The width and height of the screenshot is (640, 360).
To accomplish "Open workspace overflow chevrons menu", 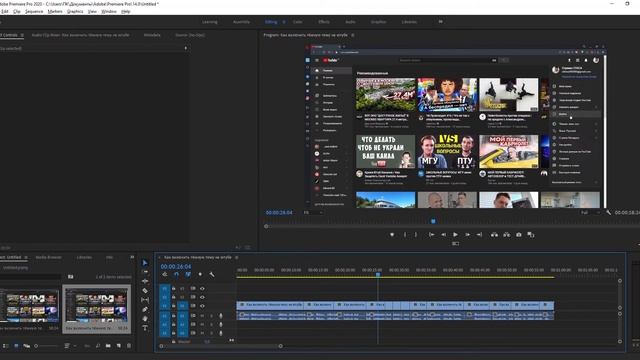I will click(x=440, y=22).
